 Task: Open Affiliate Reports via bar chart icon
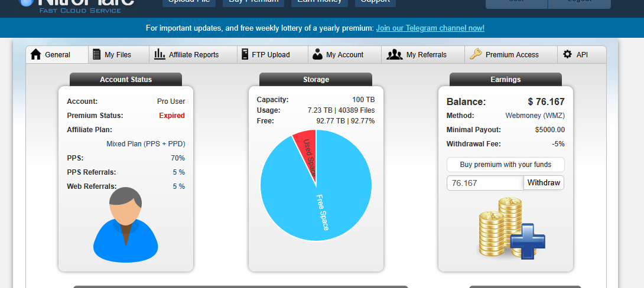click(x=160, y=54)
